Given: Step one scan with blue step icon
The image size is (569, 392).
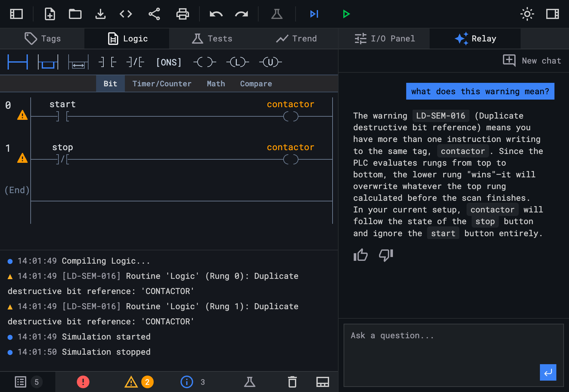Looking at the screenshot, I should click(314, 14).
